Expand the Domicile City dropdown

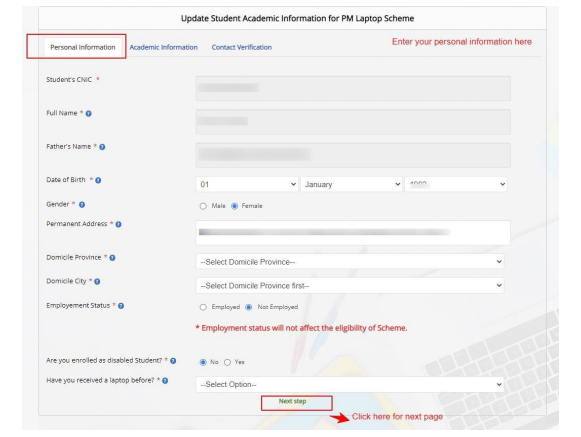pos(350,285)
